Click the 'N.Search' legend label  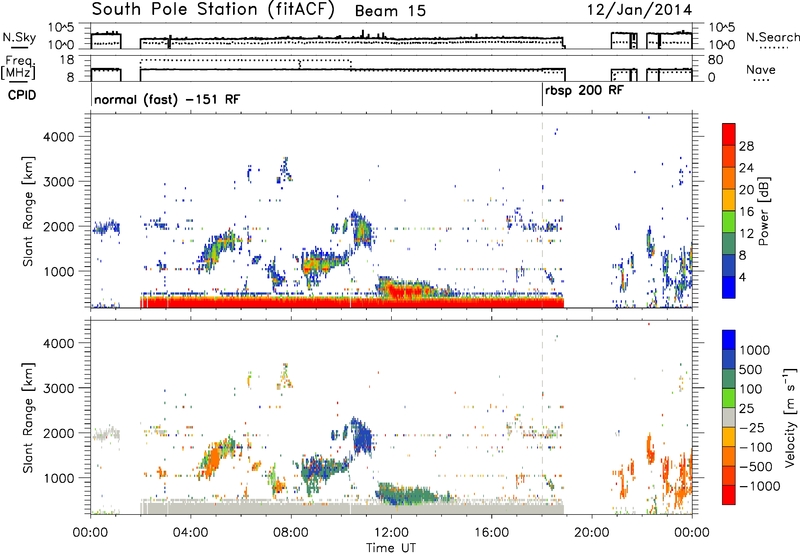772,37
